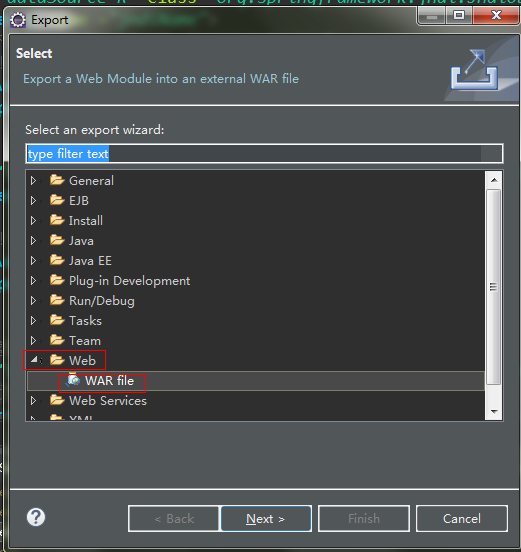Click the Cancel button
The width and height of the screenshot is (521, 552).
coord(462,519)
